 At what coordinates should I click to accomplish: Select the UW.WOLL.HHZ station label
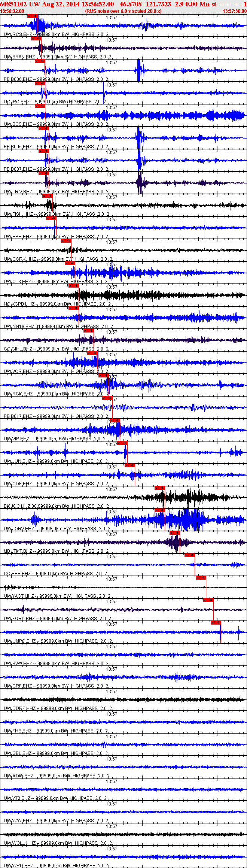20,843
